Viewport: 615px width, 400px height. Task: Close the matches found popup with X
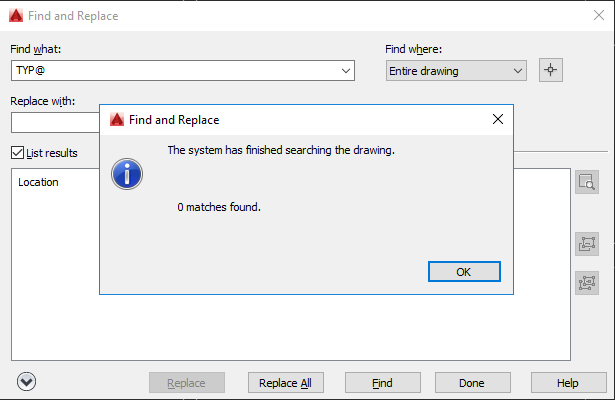pyautogui.click(x=497, y=119)
